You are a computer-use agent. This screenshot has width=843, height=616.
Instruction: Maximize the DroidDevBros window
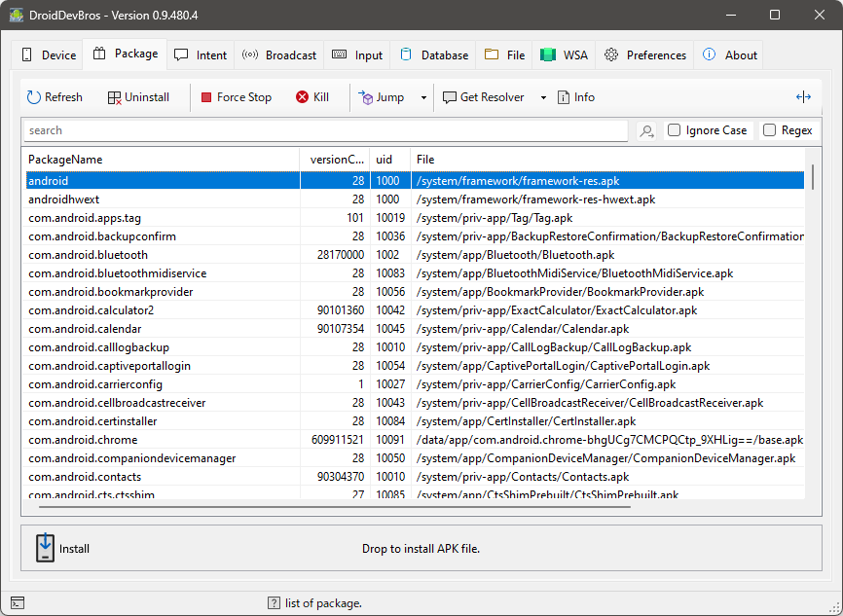pyautogui.click(x=775, y=15)
